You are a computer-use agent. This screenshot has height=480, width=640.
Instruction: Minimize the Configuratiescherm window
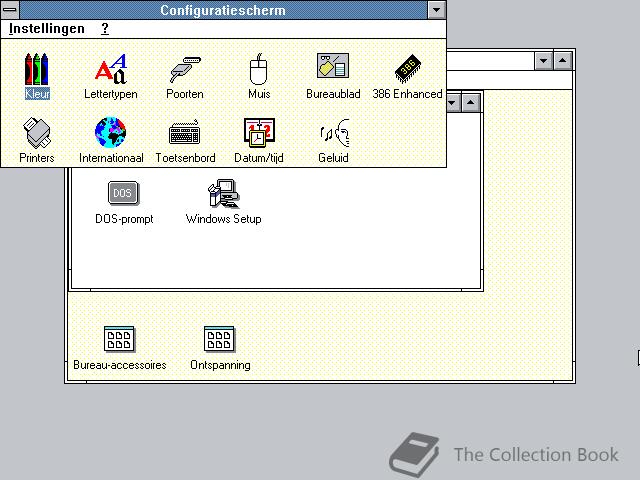436,10
